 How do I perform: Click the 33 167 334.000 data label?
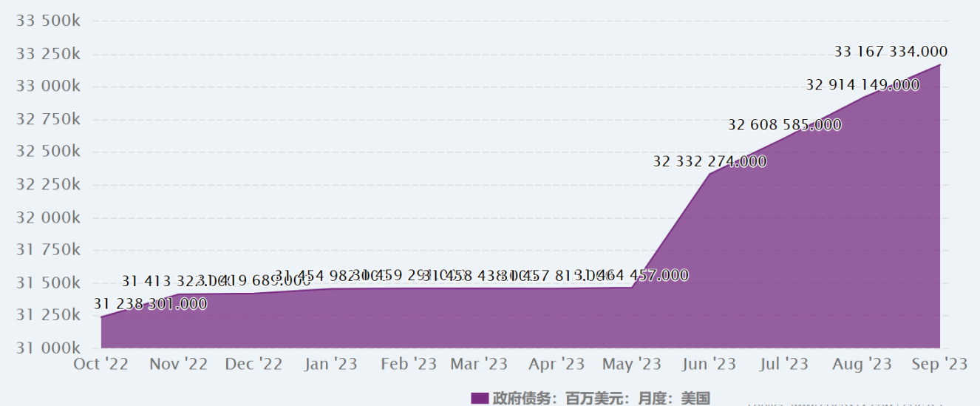[x=891, y=52]
